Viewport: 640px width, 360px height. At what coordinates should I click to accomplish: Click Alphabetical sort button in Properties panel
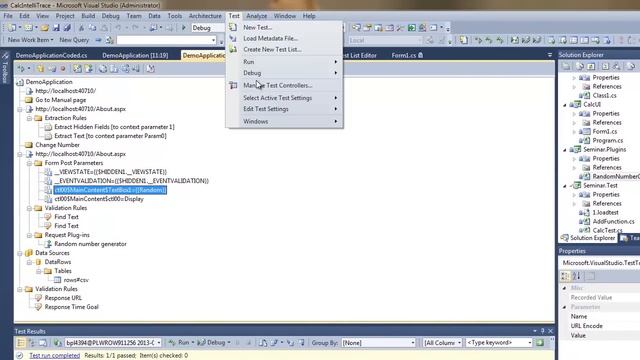pos(576,276)
